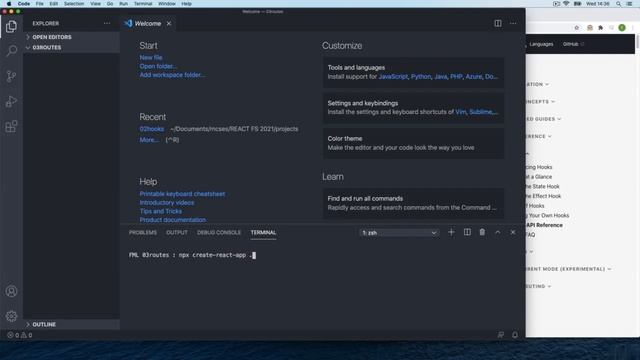Click the Explorer more actions ellipsis
640x360 pixels.
(107, 23)
